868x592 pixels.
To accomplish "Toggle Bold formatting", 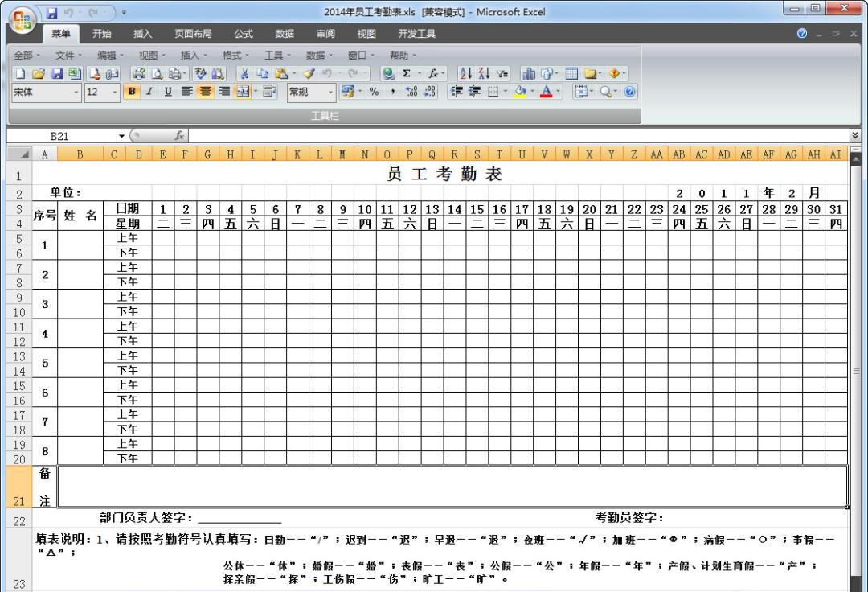I will (132, 92).
